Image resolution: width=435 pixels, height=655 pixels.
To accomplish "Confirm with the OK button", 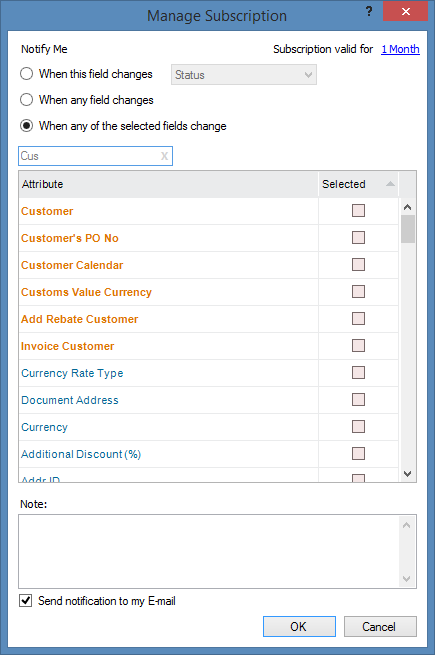I will pos(299,627).
